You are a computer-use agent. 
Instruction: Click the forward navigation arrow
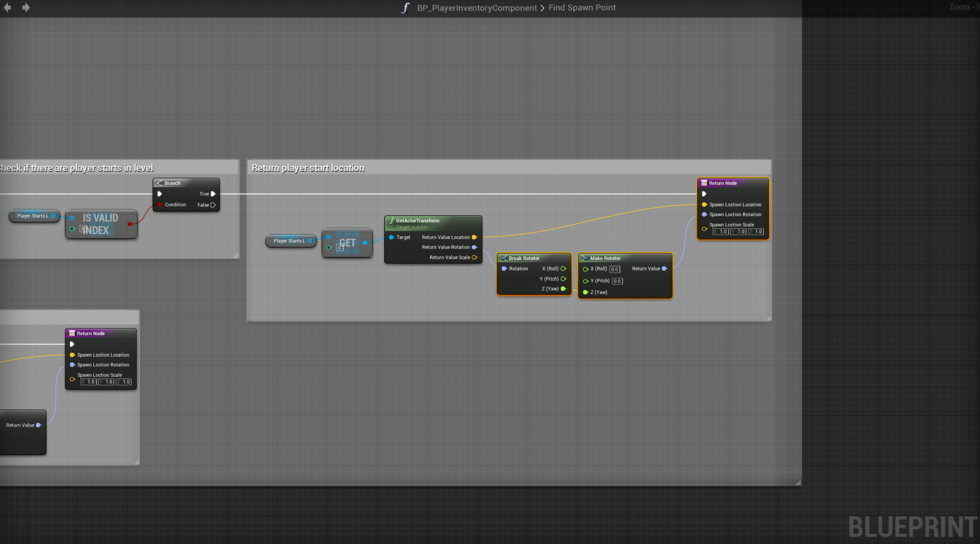pyautogui.click(x=26, y=8)
